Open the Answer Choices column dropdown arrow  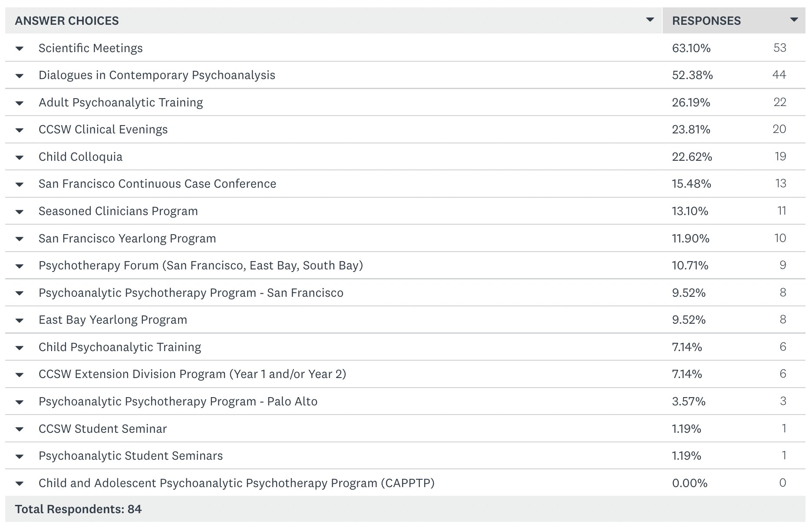650,20
